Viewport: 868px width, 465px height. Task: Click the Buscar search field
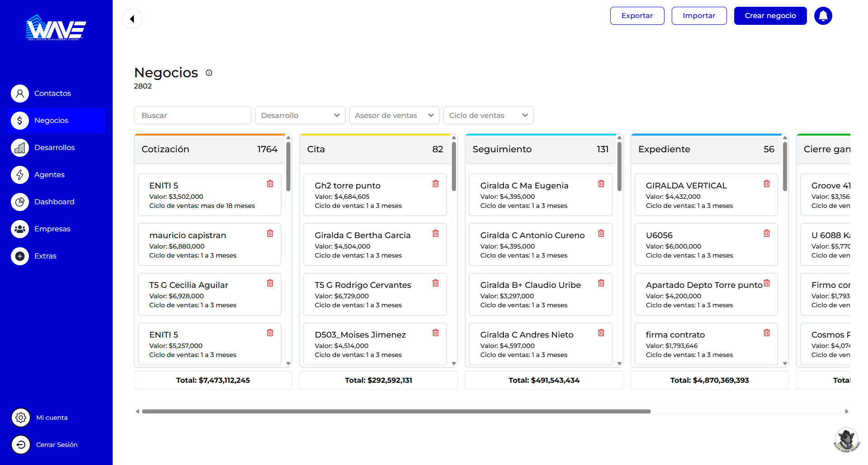tap(193, 115)
